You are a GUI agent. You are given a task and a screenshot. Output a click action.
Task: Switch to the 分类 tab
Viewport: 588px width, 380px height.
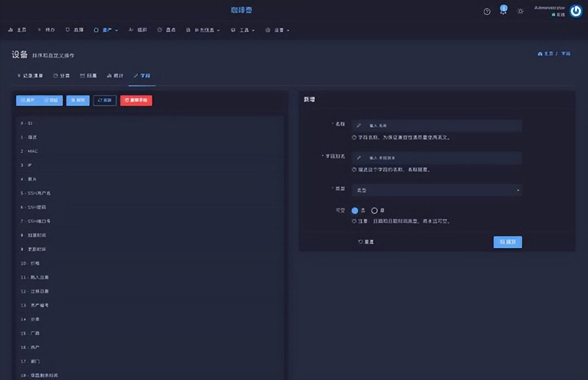tap(61, 76)
